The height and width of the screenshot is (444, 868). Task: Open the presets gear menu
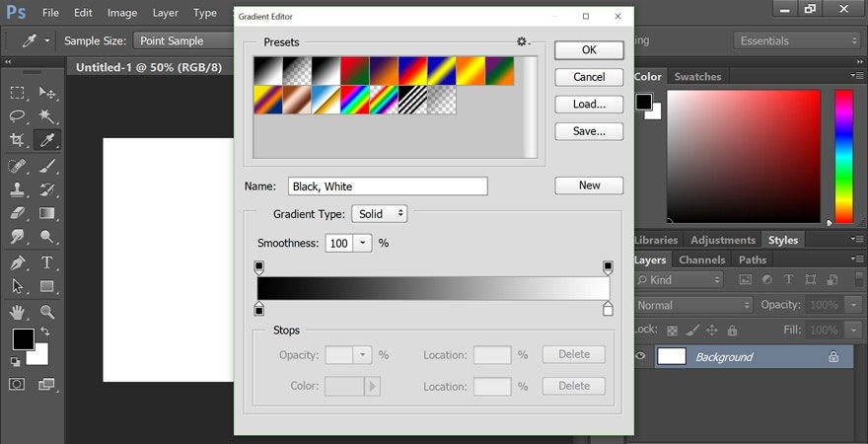[x=523, y=42]
